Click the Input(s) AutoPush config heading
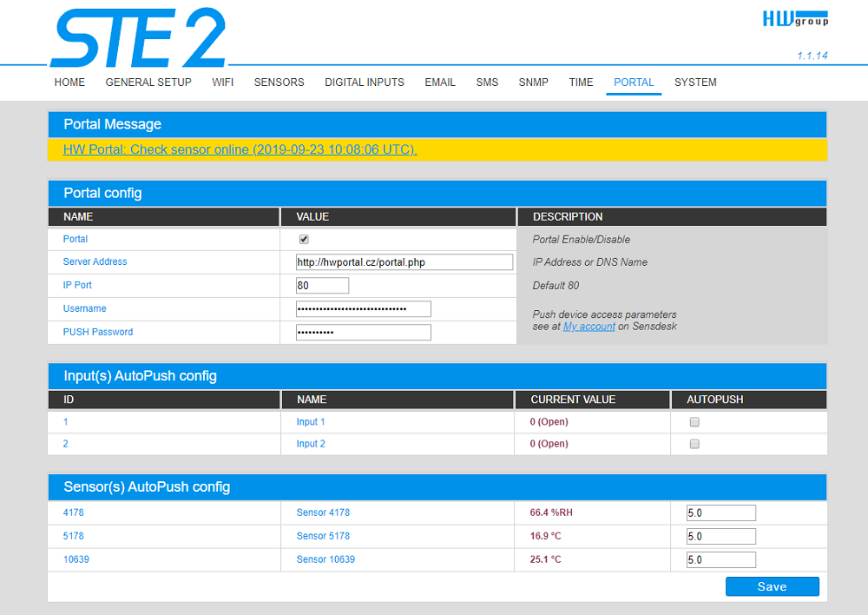 [140, 375]
